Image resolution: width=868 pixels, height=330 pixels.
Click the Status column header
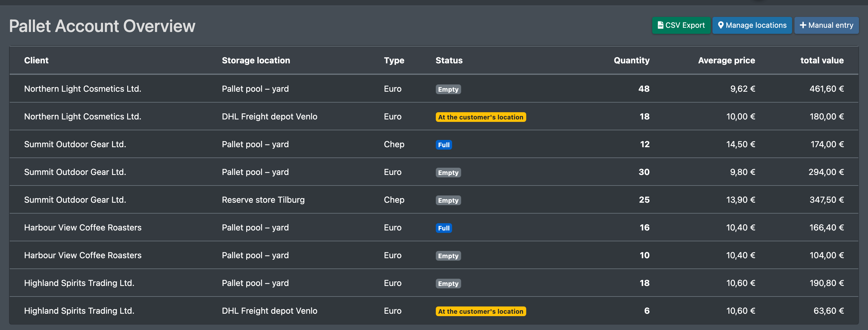pos(449,60)
